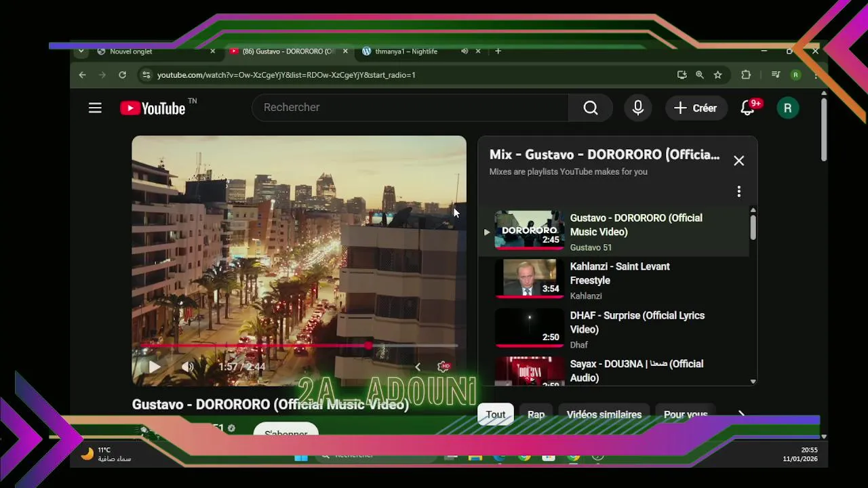Play 'DHAF - Surprise (Official Lyrics Video)' title
Screen dimensions: 868x488
tap(637, 323)
